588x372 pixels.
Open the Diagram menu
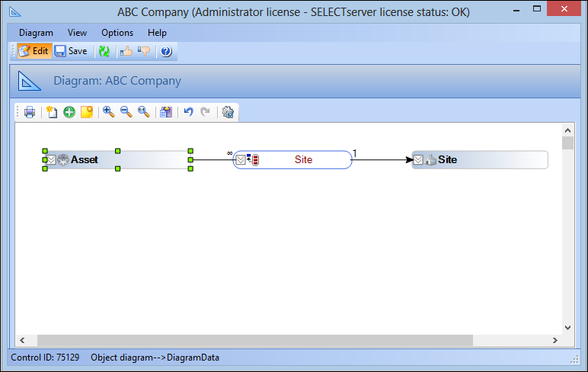click(36, 33)
